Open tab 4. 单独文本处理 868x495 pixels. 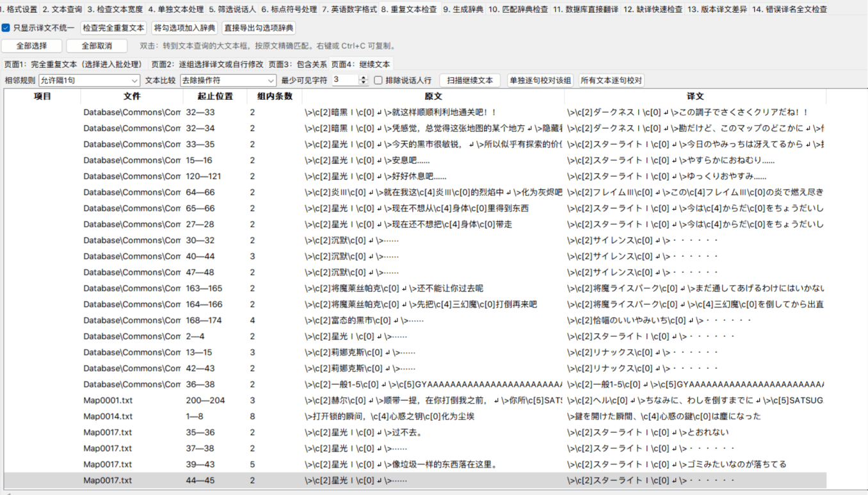175,10
